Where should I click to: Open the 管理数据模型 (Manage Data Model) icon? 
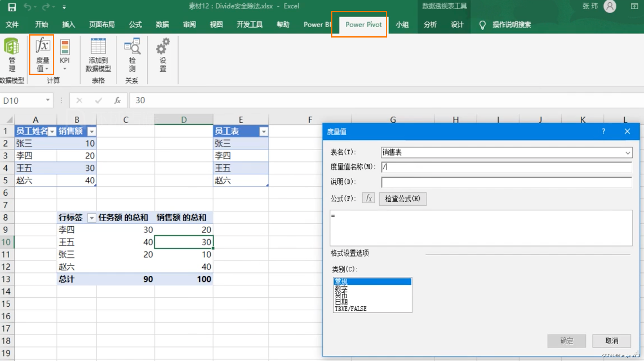click(x=11, y=55)
